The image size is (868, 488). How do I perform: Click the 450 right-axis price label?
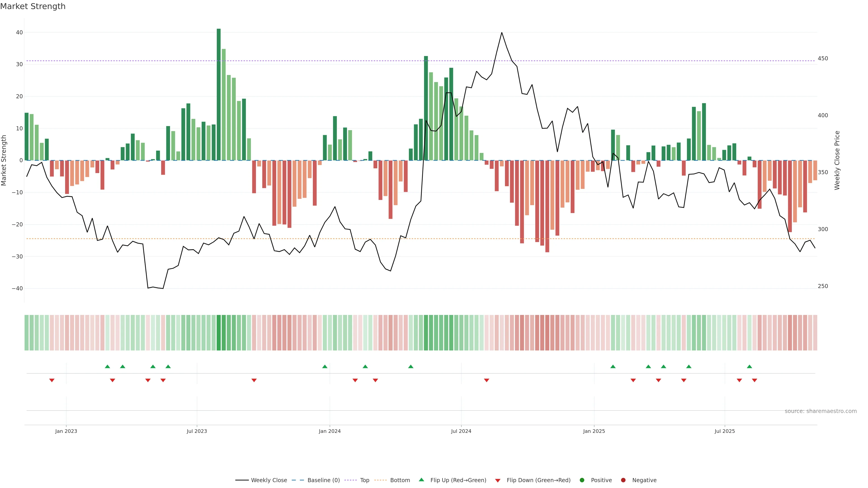pos(823,58)
